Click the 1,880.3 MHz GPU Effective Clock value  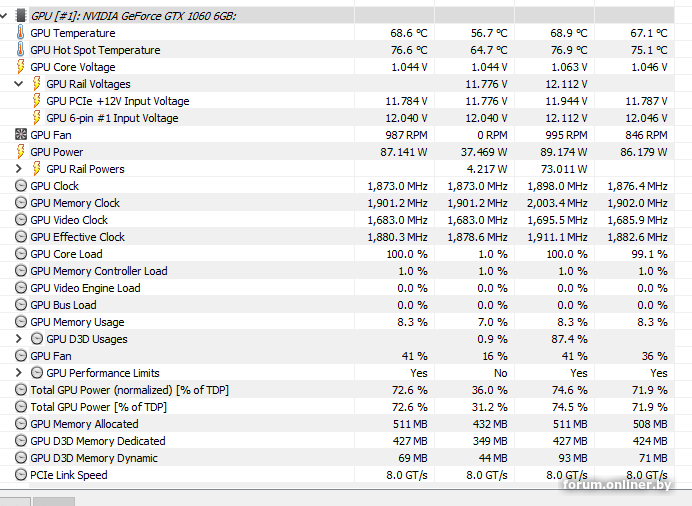point(397,237)
